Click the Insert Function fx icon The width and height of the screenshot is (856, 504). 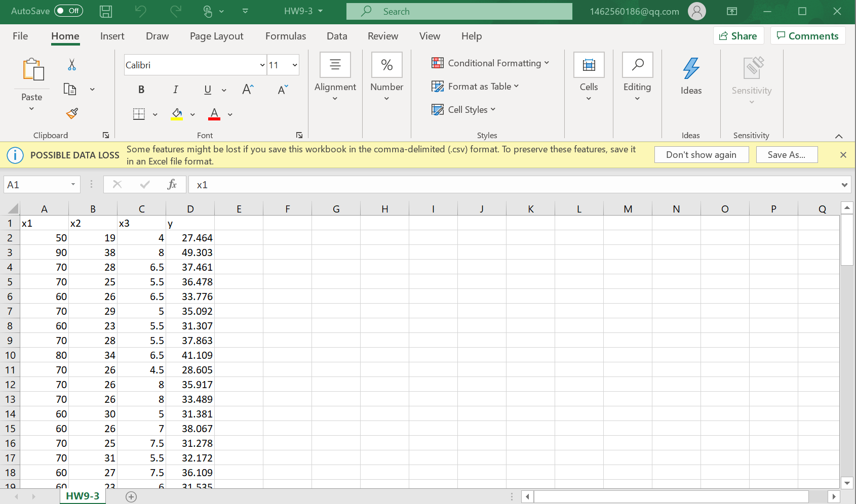point(172,185)
